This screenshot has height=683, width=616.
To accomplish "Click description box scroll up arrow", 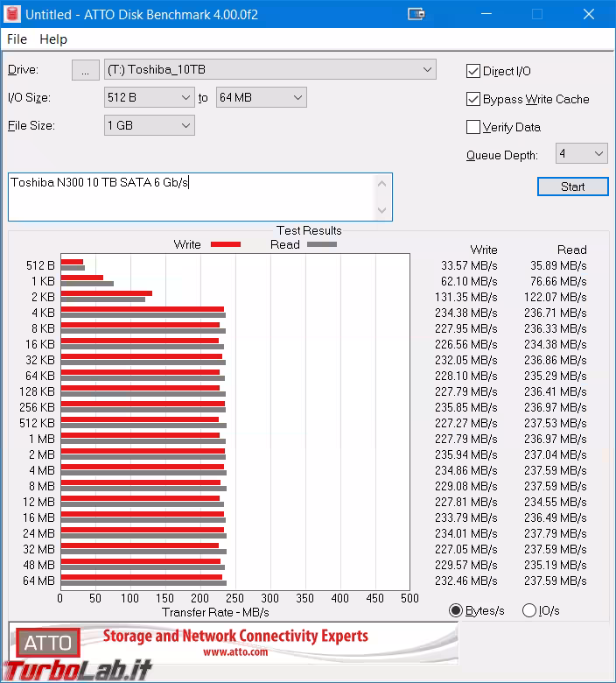I will click(x=382, y=184).
